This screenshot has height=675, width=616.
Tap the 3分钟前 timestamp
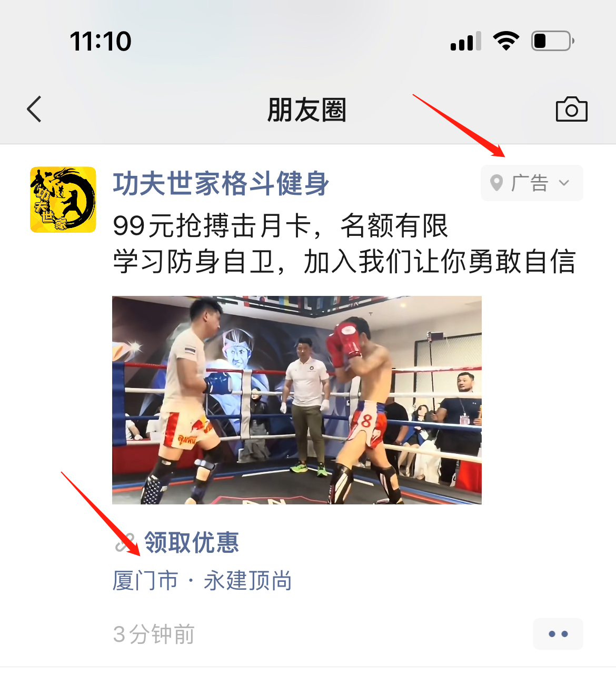(154, 634)
